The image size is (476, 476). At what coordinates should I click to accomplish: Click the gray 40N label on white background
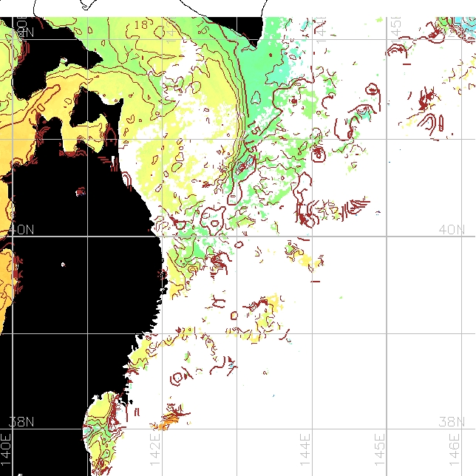(x=452, y=230)
